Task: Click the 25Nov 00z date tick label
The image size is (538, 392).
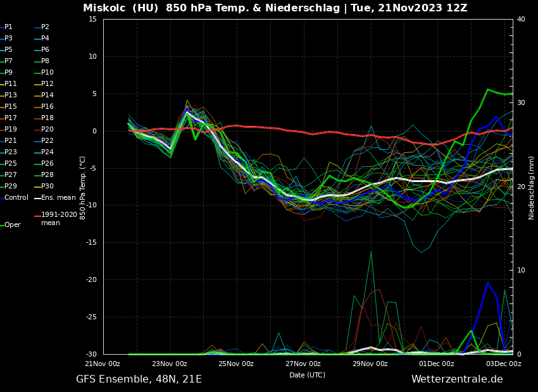Action: 236,364
